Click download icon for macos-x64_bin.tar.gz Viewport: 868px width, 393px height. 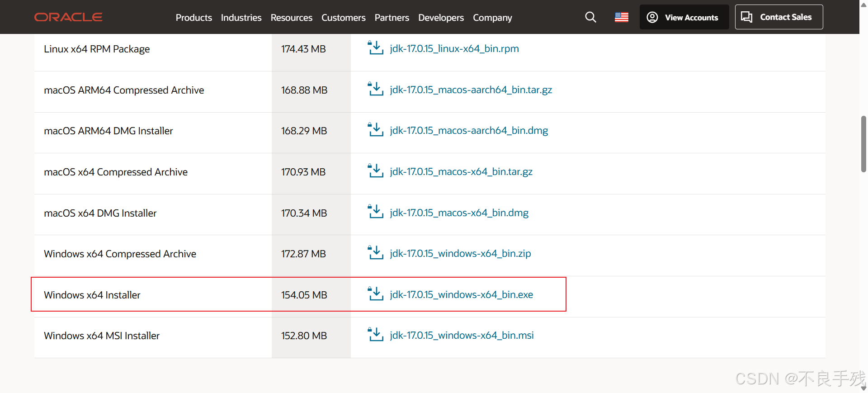coord(375,170)
